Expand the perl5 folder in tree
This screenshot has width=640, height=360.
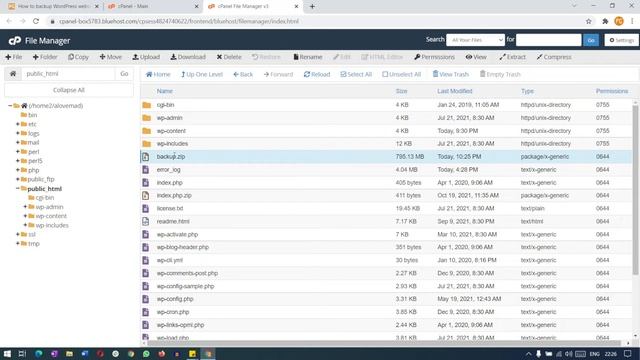pos(18,161)
